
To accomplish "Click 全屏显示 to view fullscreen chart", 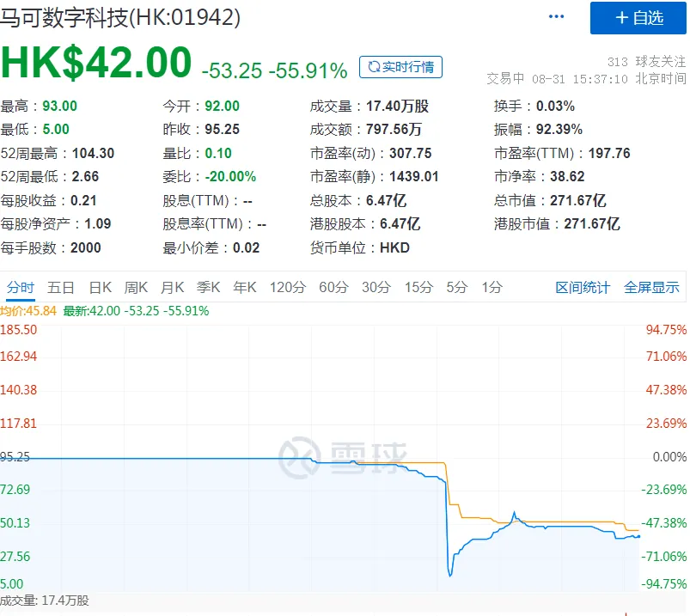I will click(x=651, y=288).
